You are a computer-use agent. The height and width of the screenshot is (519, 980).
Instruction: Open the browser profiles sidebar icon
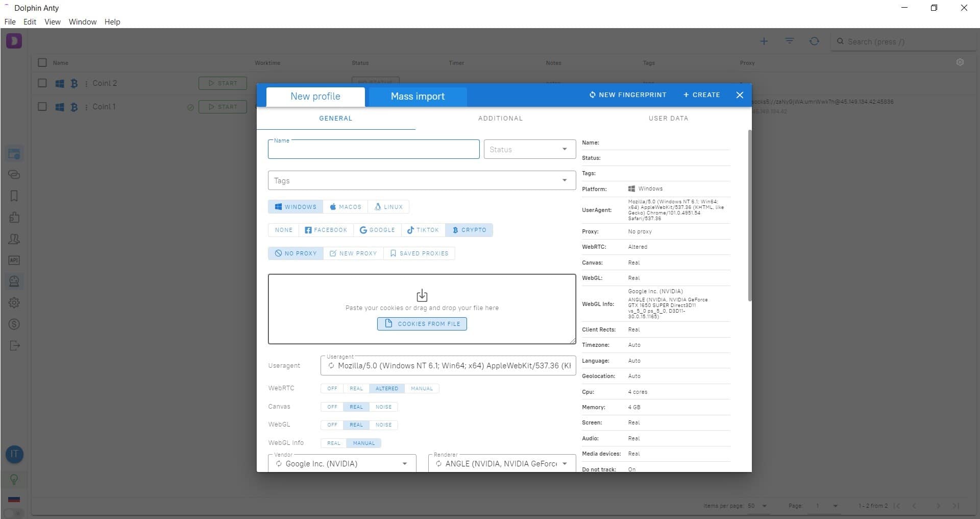coord(14,153)
